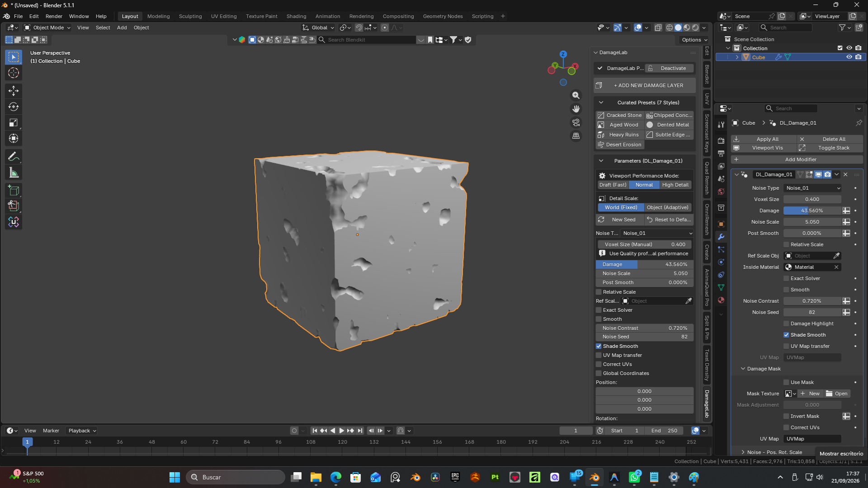Toggle Cube visibility eye in Outliner

[849, 57]
